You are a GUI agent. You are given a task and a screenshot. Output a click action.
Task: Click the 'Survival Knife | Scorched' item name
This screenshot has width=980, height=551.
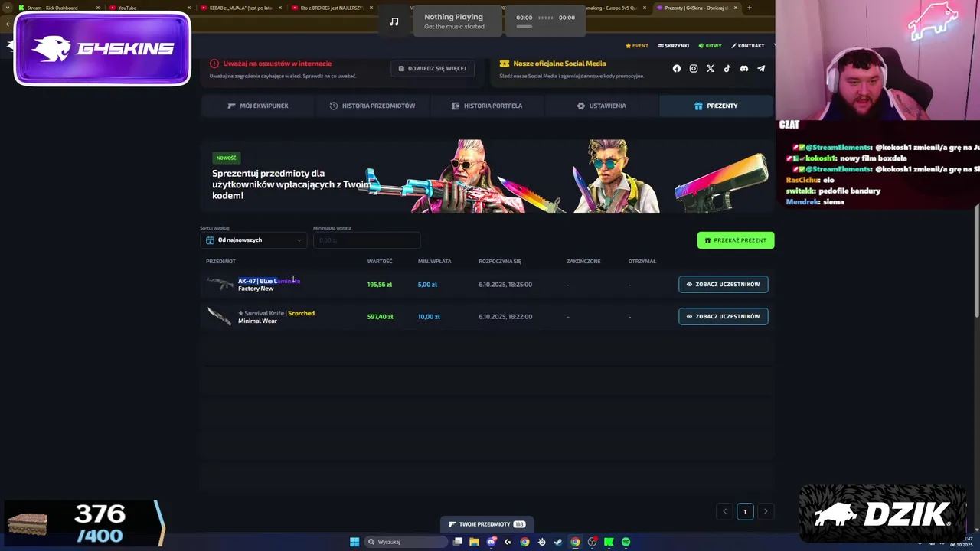(x=276, y=313)
